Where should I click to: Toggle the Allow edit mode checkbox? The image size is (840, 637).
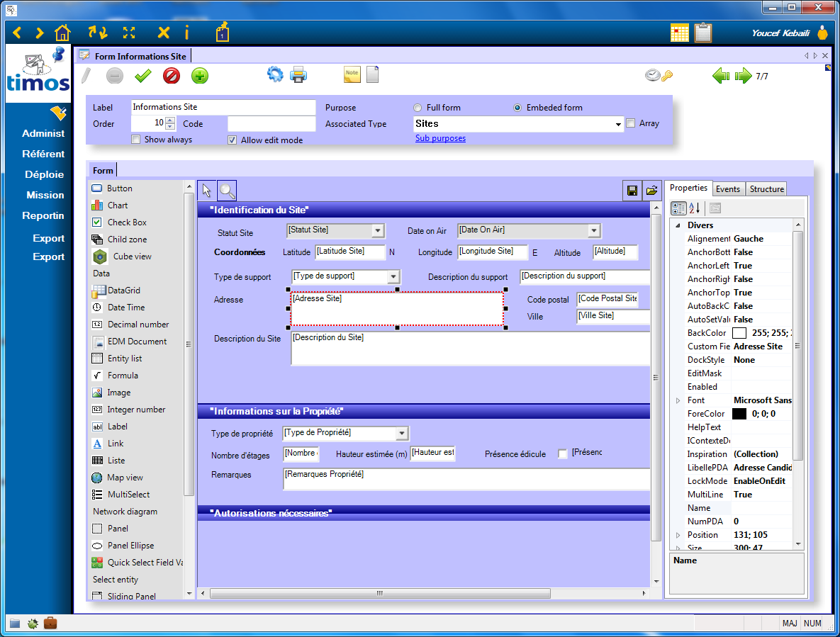coord(232,140)
